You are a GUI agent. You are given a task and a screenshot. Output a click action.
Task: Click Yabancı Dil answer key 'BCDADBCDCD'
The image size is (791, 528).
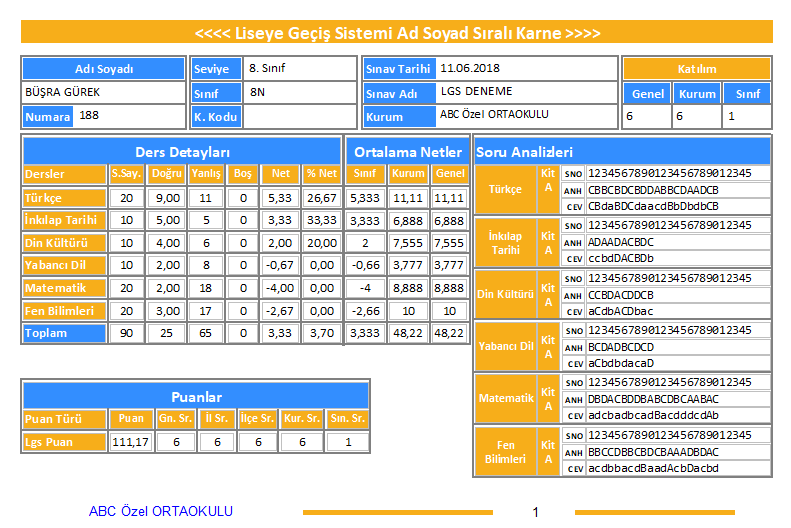coord(621,347)
